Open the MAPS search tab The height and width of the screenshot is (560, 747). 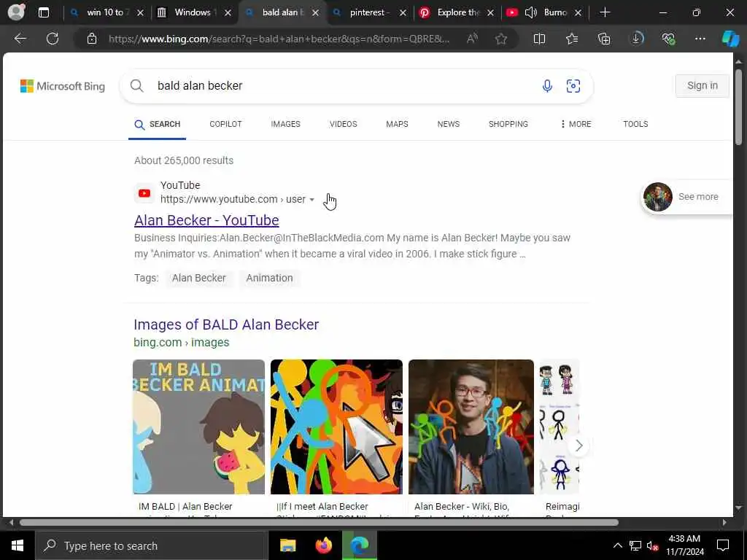point(397,124)
